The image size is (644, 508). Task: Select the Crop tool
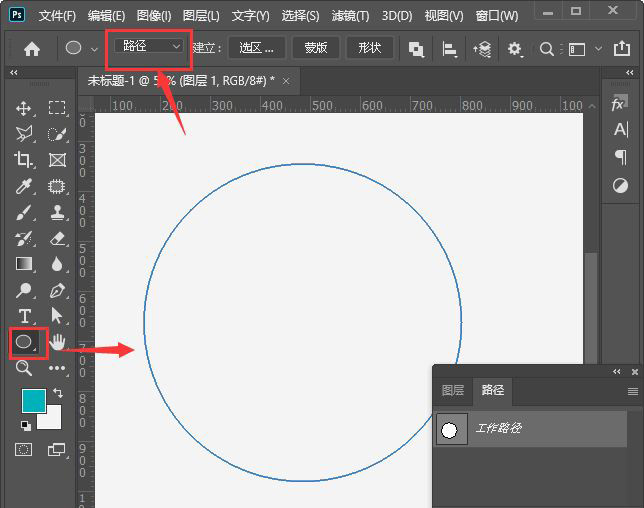coord(24,160)
